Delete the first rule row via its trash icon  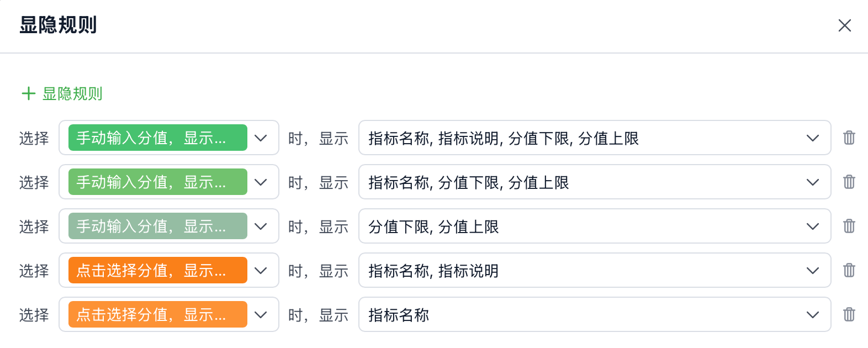(849, 138)
